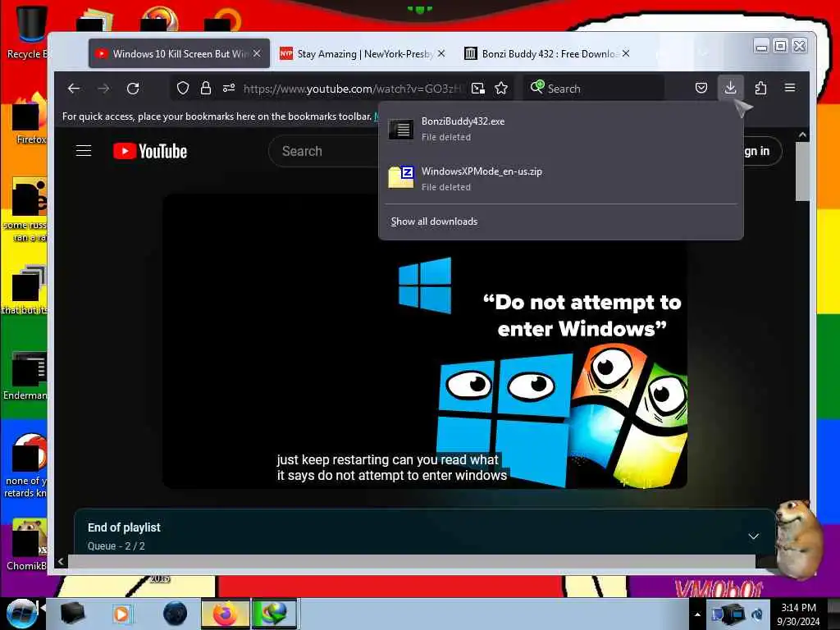Click the horizontal scrollbar left arrow
Viewport: 840px width, 630px height.
point(61,561)
